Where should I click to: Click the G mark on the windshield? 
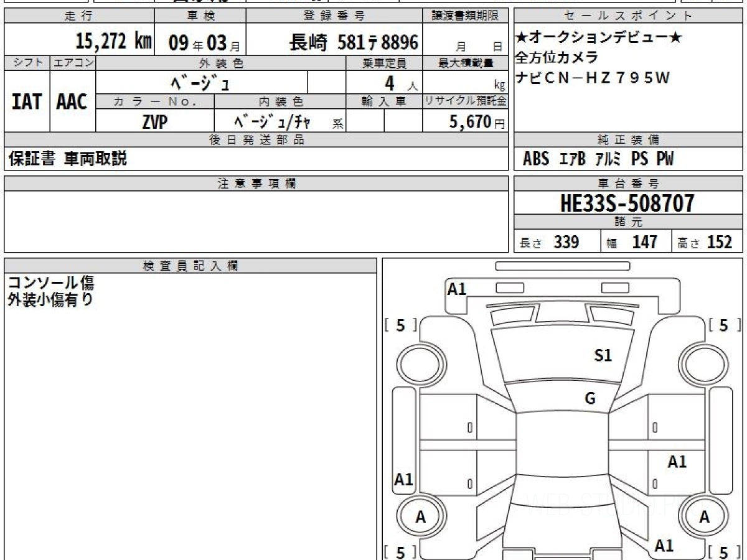590,399
